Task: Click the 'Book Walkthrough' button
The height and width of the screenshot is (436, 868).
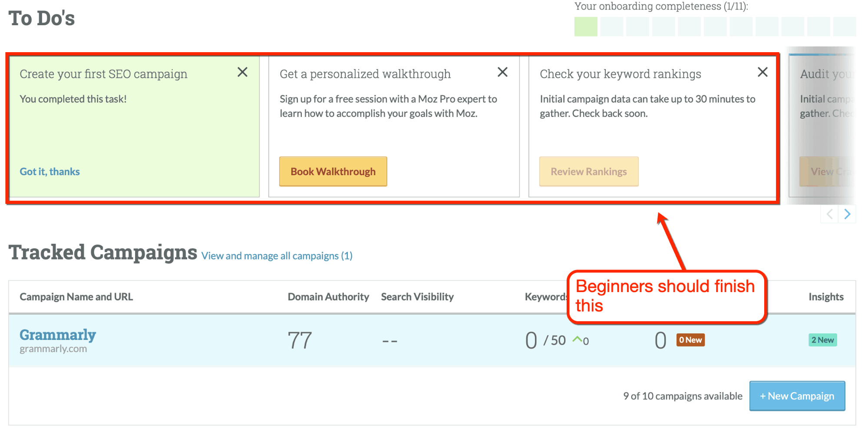Action: (333, 171)
